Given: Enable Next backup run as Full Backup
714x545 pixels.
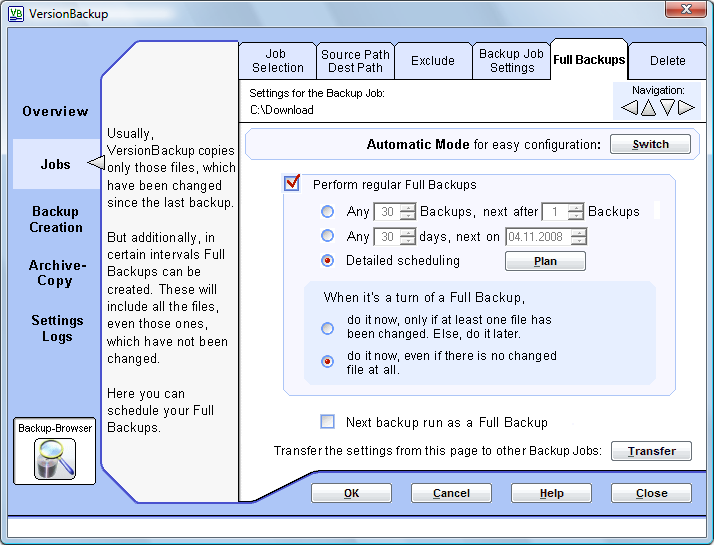Looking at the screenshot, I should 327,422.
